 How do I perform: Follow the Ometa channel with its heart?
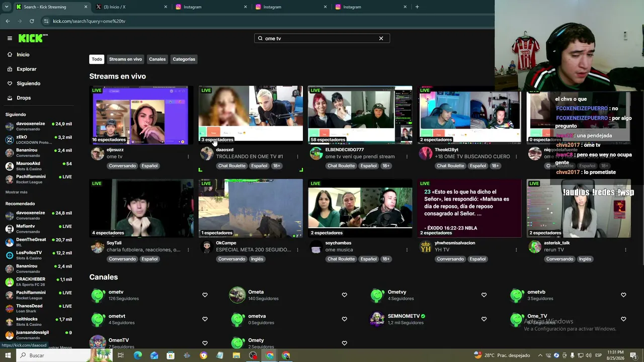pos(344,295)
